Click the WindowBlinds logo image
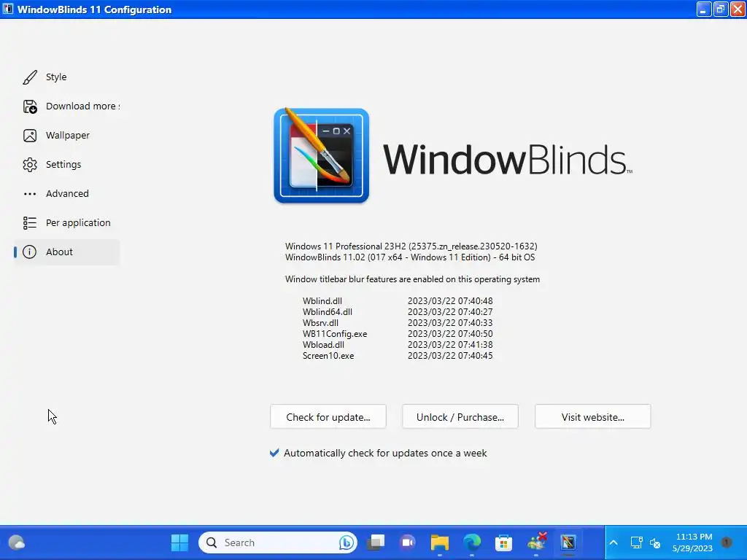This screenshot has width=747, height=560. click(x=322, y=156)
